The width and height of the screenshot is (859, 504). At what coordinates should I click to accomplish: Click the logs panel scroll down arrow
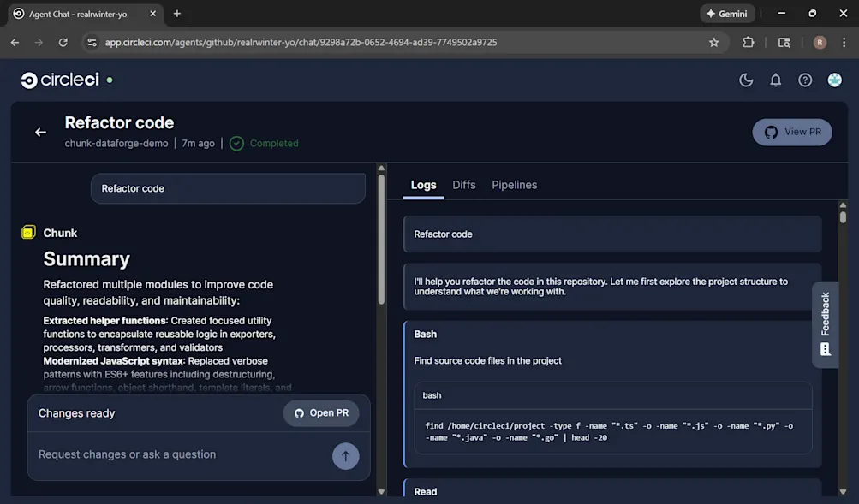tap(843, 492)
